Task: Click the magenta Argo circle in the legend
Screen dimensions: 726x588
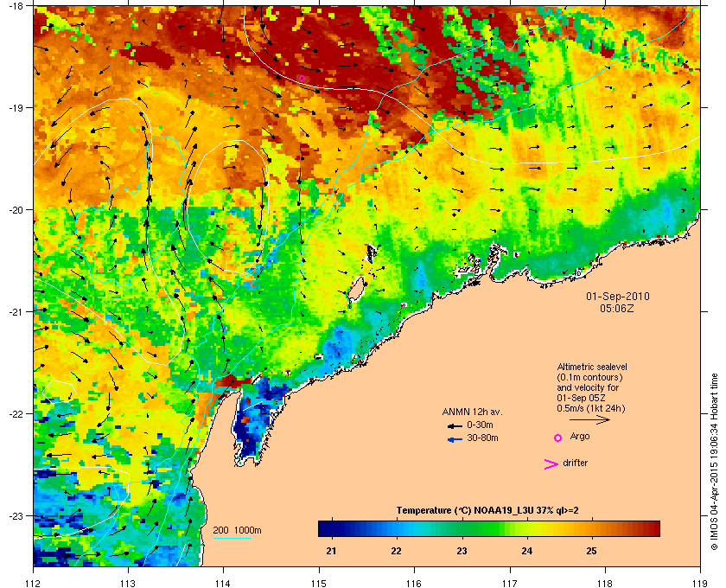Action: click(558, 438)
